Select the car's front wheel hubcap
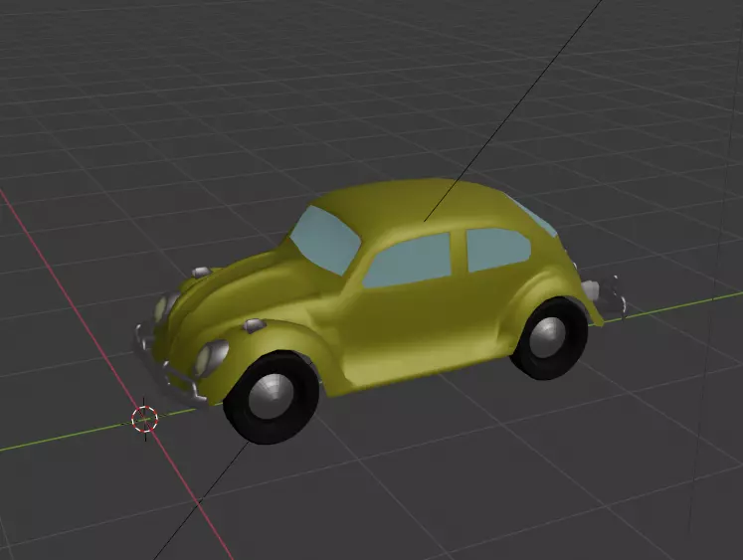 272,396
